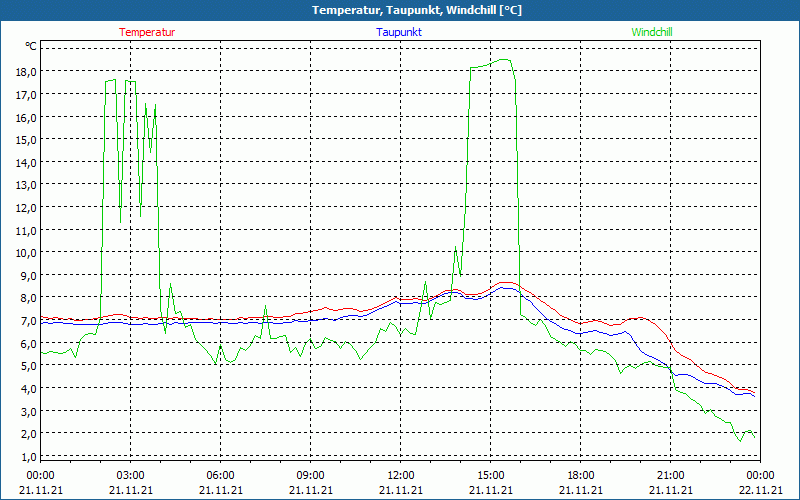Click the blue Taupunkt legend label
The height and width of the screenshot is (500, 800).
[x=399, y=32]
